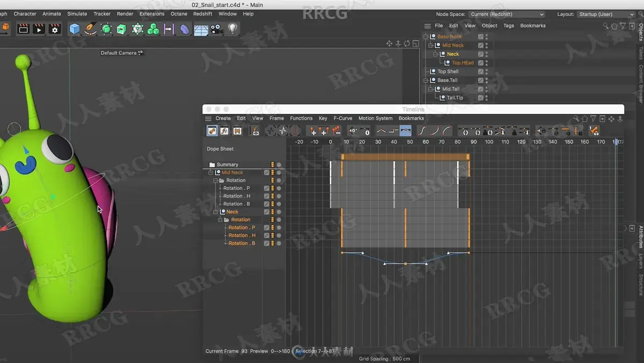This screenshot has width=644, height=363.
Task: Toggle Rotation . B checkbox under Neck
Action: (x=267, y=243)
